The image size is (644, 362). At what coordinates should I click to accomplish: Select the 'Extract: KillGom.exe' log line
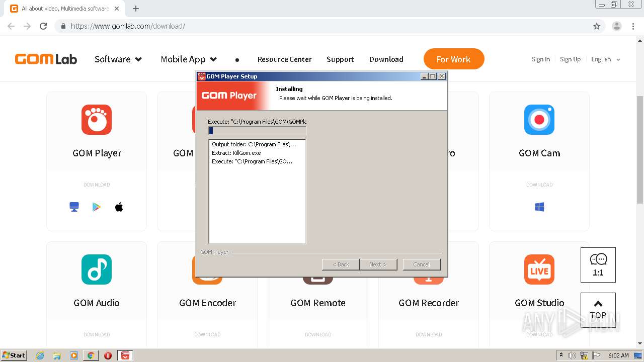(236, 153)
